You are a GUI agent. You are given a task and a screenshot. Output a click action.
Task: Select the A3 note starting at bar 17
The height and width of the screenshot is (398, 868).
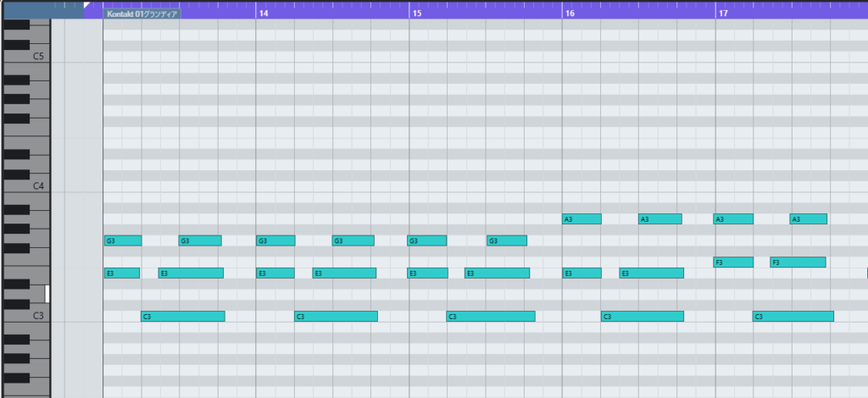(x=733, y=219)
